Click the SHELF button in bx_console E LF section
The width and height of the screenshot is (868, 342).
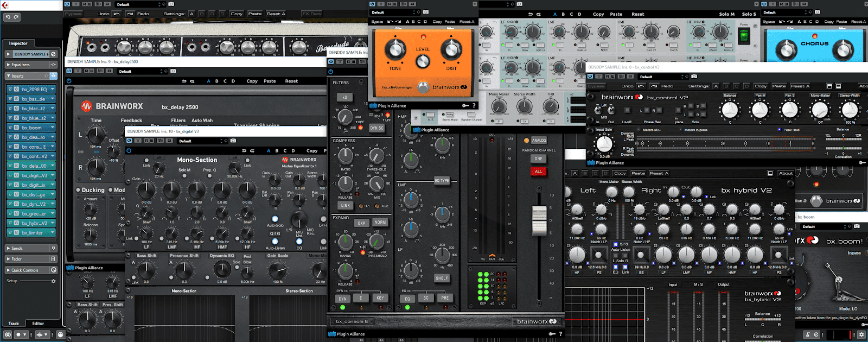[442, 278]
